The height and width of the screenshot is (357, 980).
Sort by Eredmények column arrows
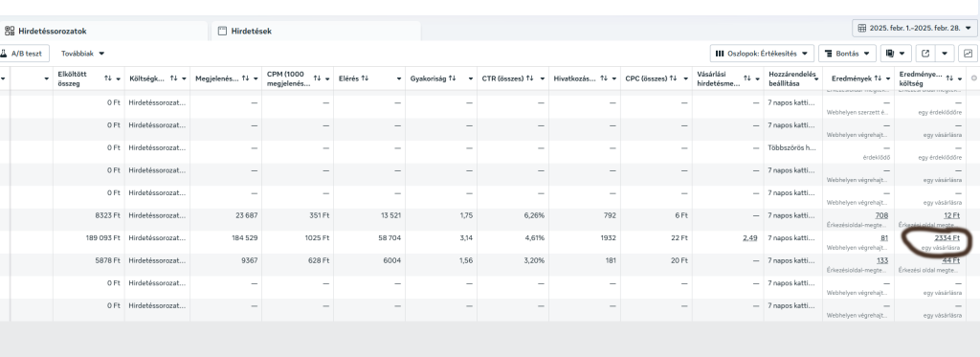[x=878, y=78]
